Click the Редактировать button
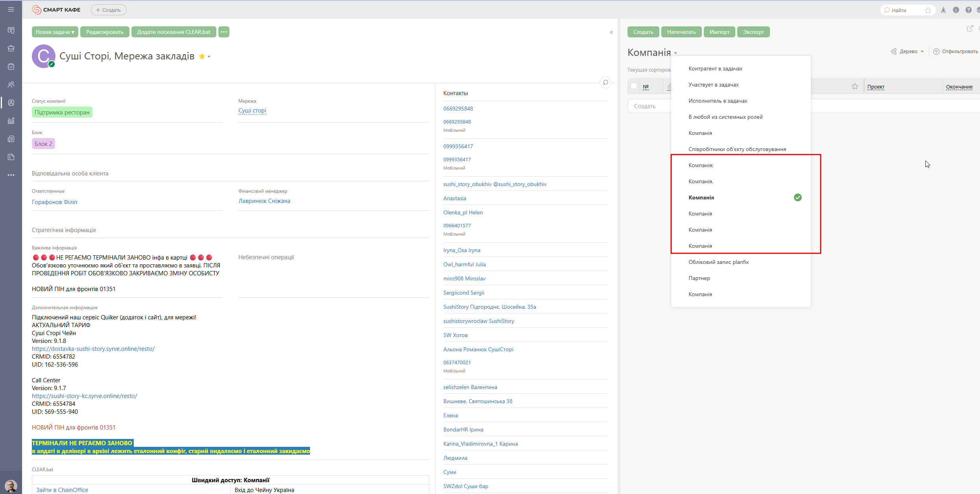The width and height of the screenshot is (980, 494). (x=105, y=32)
